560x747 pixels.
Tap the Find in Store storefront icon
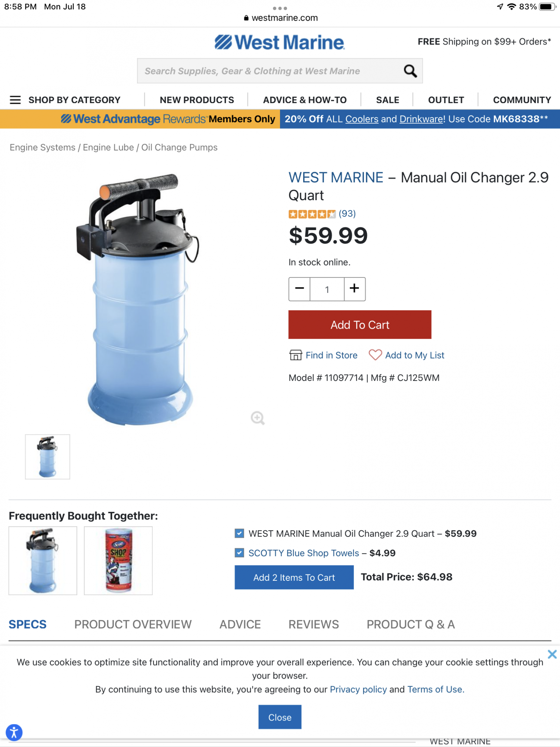[x=295, y=355]
